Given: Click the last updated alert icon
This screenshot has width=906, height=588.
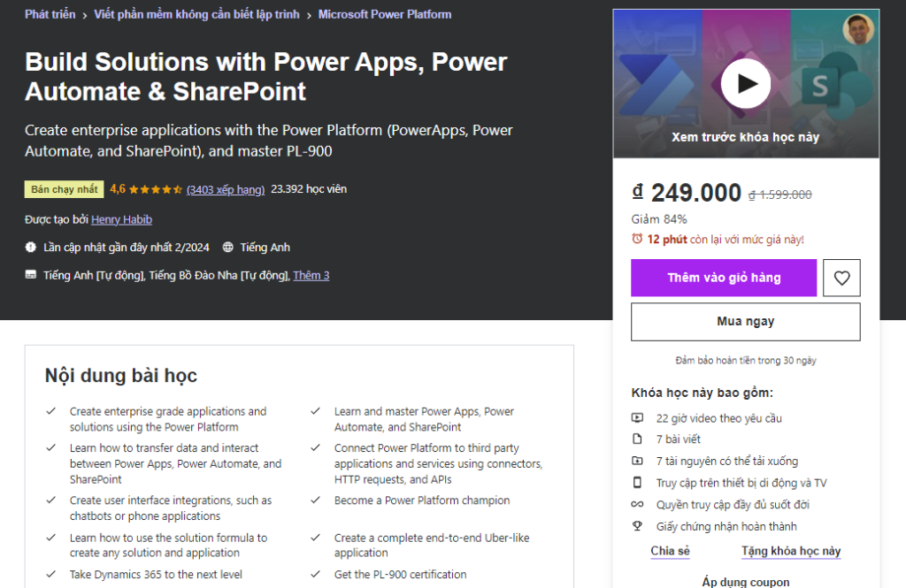Looking at the screenshot, I should click(31, 248).
